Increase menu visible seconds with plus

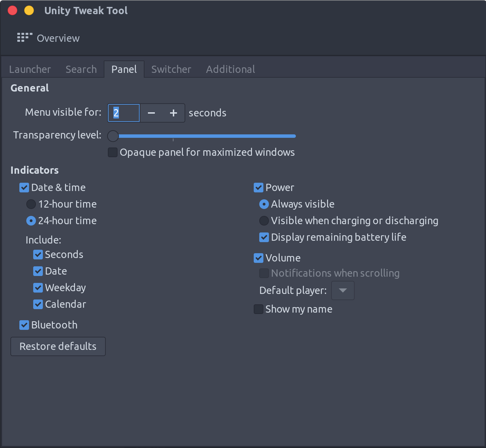pyautogui.click(x=174, y=113)
